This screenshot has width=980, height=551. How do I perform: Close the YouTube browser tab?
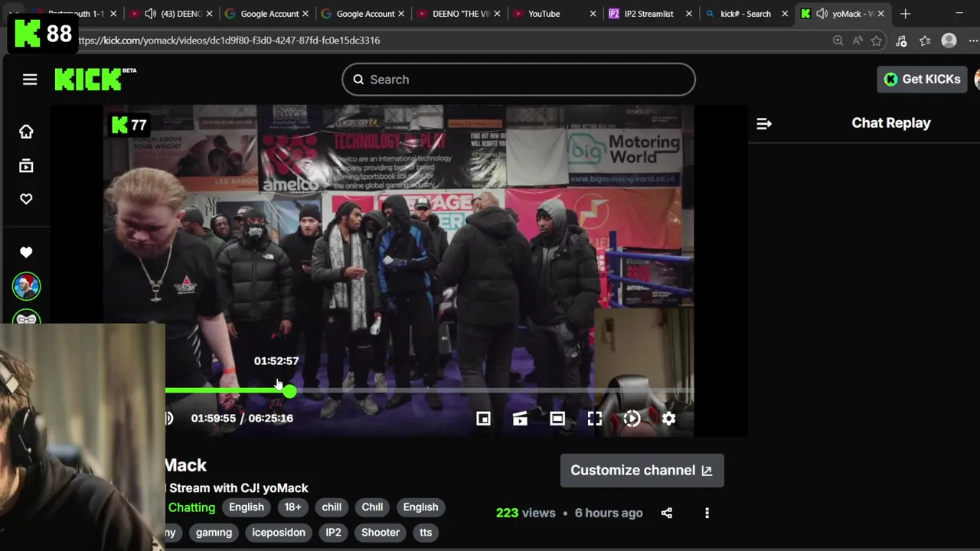[593, 14]
